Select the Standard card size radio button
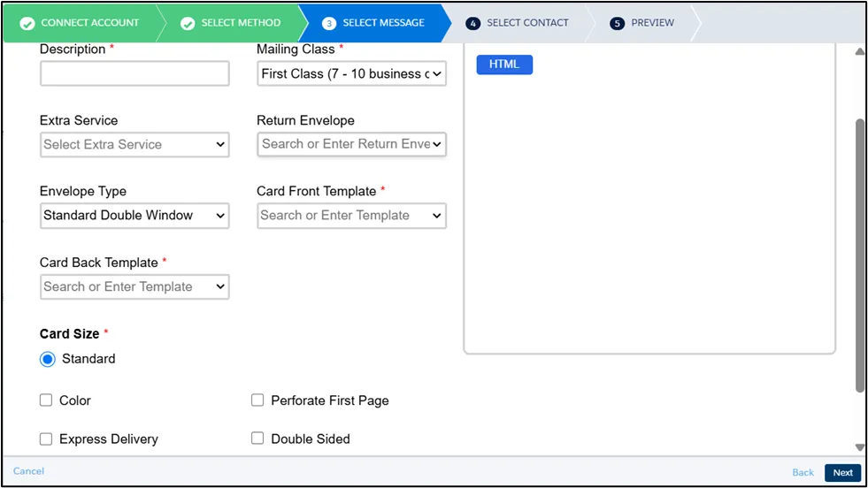Image resolution: width=868 pixels, height=488 pixels. pos(48,359)
